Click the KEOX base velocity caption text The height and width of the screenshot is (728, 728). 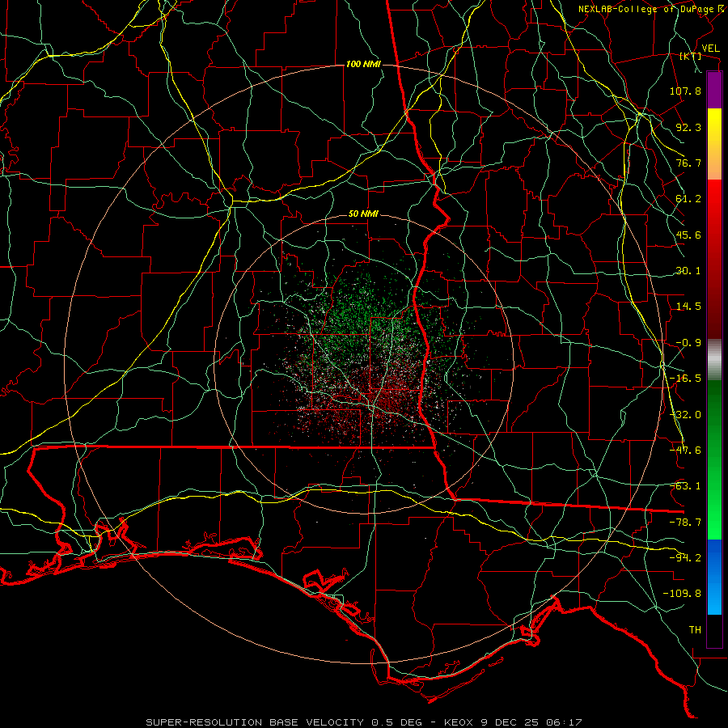click(x=363, y=722)
